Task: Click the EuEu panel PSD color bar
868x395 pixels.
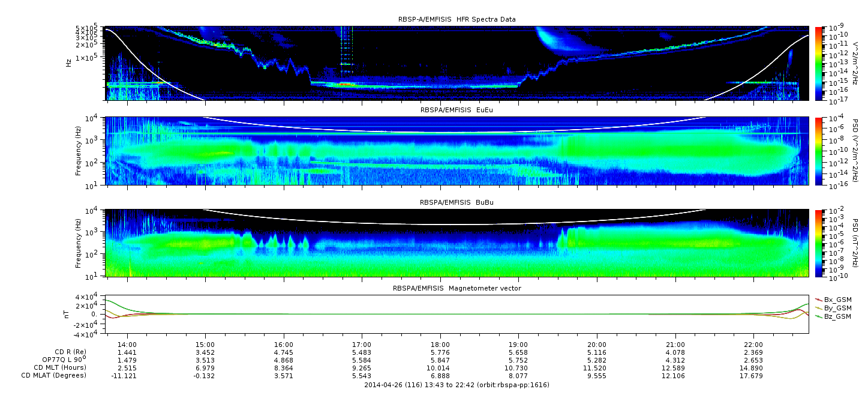Action: 818,151
